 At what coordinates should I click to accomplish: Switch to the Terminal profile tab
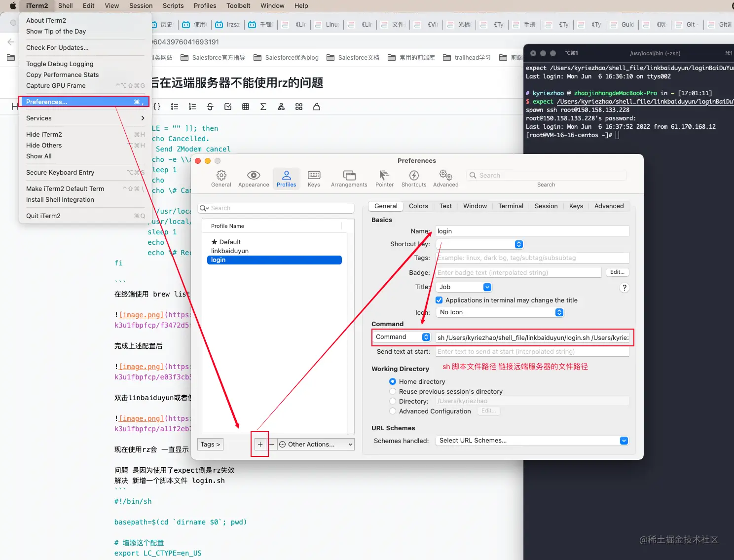[x=511, y=206]
